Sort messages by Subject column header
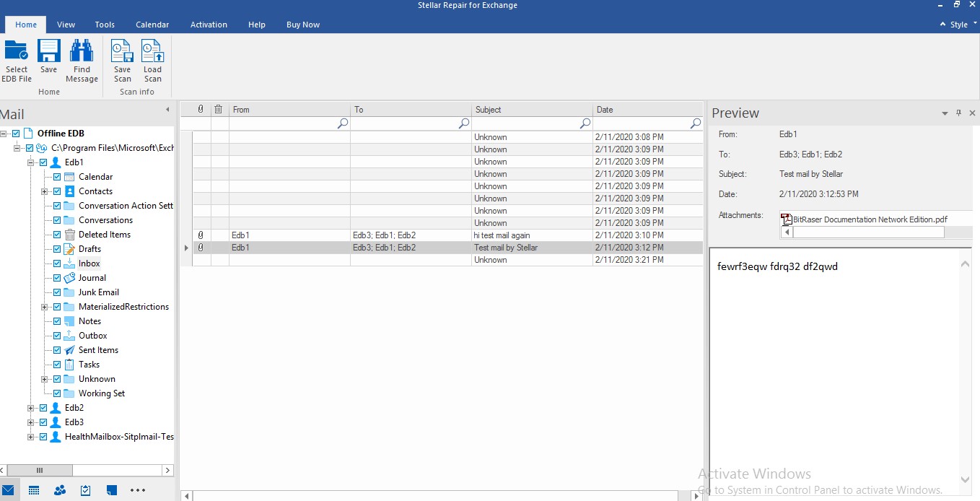 (x=532, y=110)
